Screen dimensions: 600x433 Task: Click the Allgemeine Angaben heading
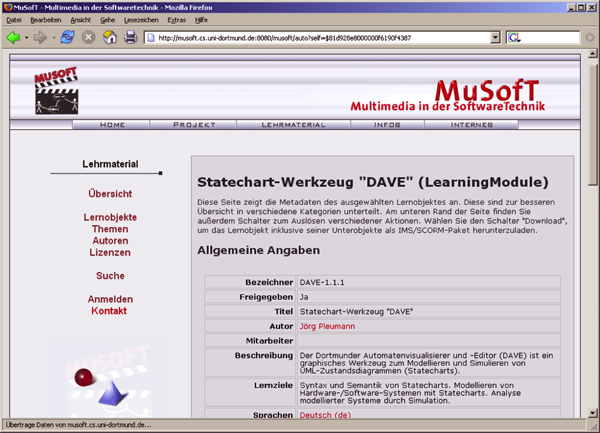pos(259,250)
